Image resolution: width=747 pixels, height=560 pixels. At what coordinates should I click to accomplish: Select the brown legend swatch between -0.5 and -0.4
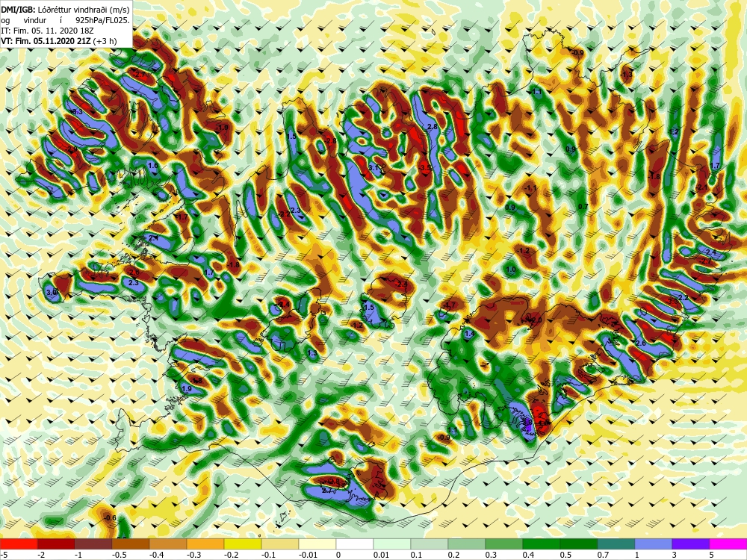(131, 544)
